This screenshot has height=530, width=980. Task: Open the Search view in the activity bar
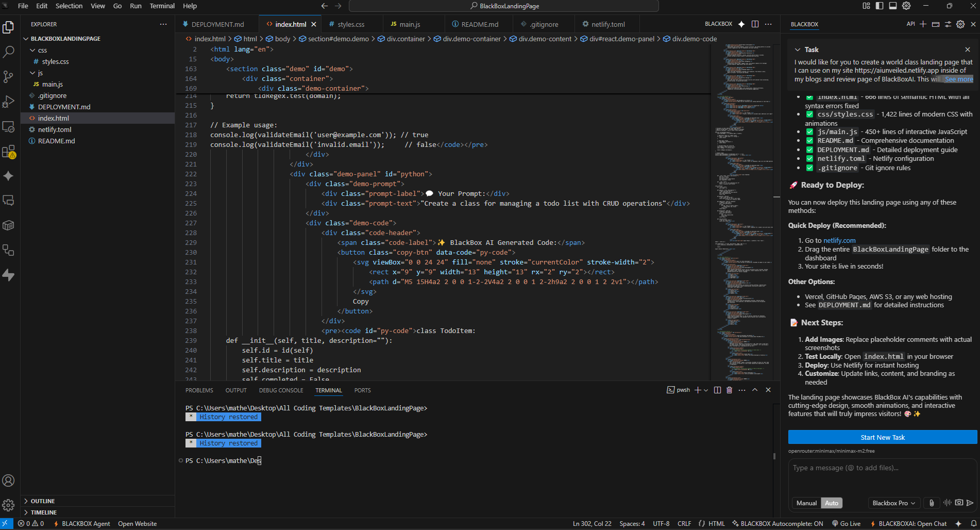pyautogui.click(x=8, y=52)
